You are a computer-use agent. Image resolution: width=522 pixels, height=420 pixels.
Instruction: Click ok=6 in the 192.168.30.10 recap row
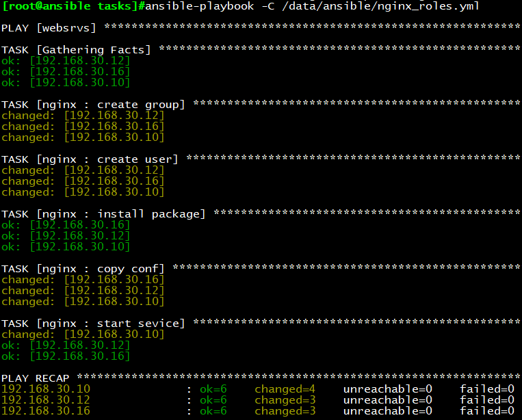click(213, 389)
